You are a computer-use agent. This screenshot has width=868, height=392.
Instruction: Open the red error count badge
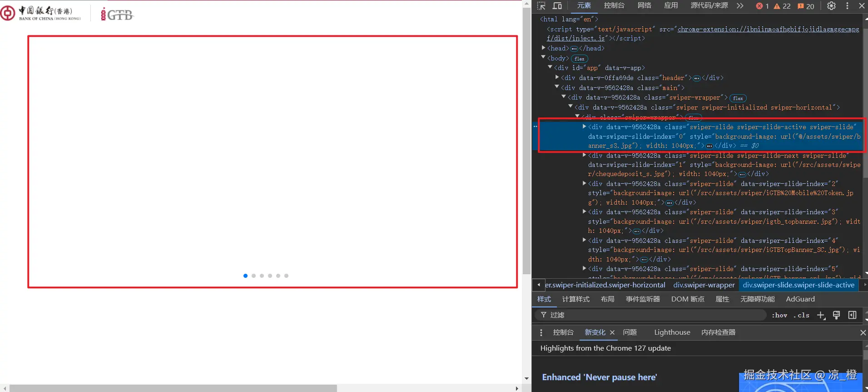762,6
